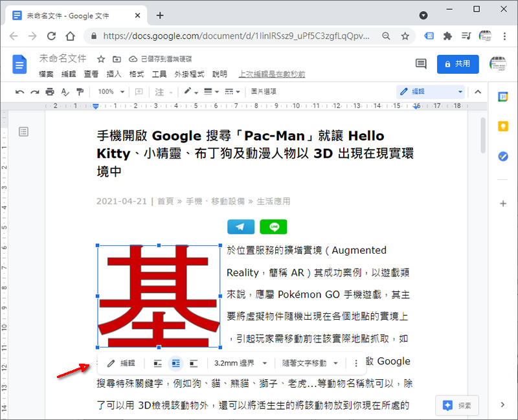Viewport: 518px width, 420px height.
Task: Click the browser Home icon
Action: [70, 36]
